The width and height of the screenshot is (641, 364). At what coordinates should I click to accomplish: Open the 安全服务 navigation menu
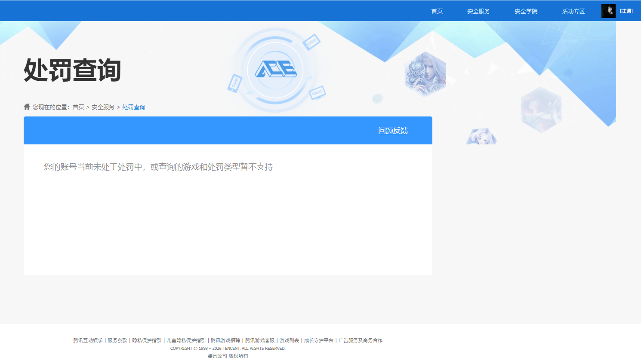click(x=478, y=11)
